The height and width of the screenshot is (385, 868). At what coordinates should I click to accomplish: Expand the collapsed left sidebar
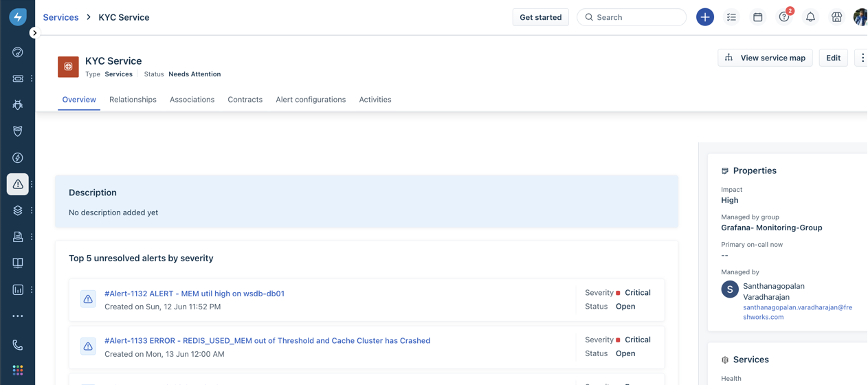[34, 32]
